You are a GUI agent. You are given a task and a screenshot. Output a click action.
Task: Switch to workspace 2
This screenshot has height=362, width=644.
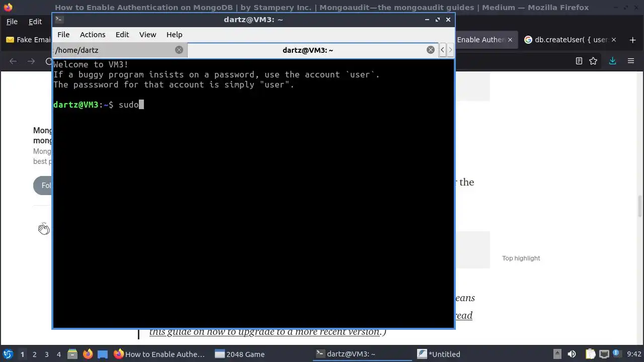[34, 354]
